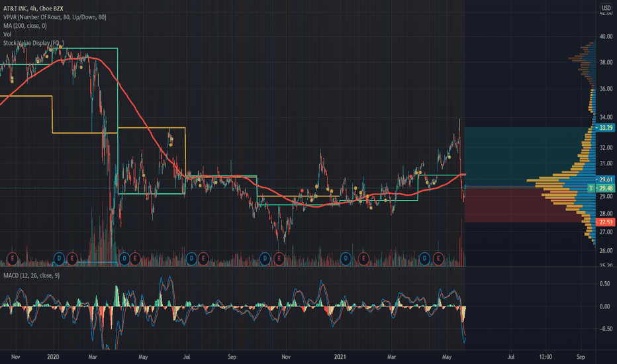Click the 29.61 price label
Viewport: 617px width, 364px height.
606,179
